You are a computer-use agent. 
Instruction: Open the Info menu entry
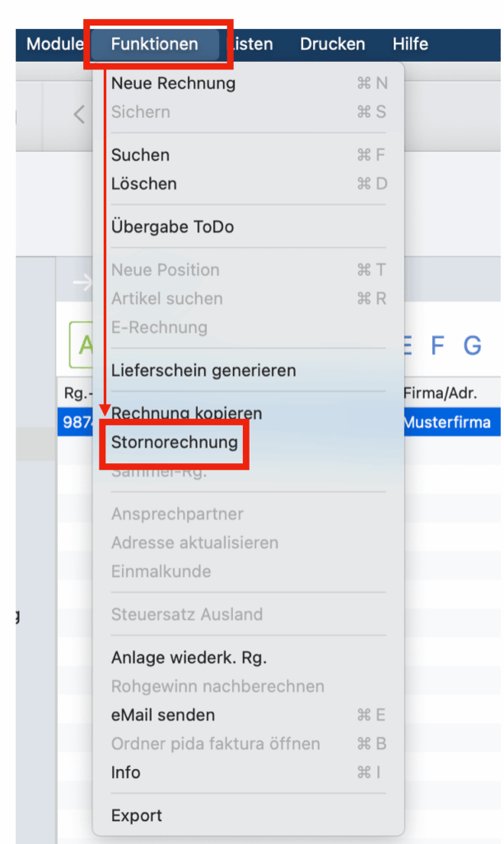click(x=126, y=772)
